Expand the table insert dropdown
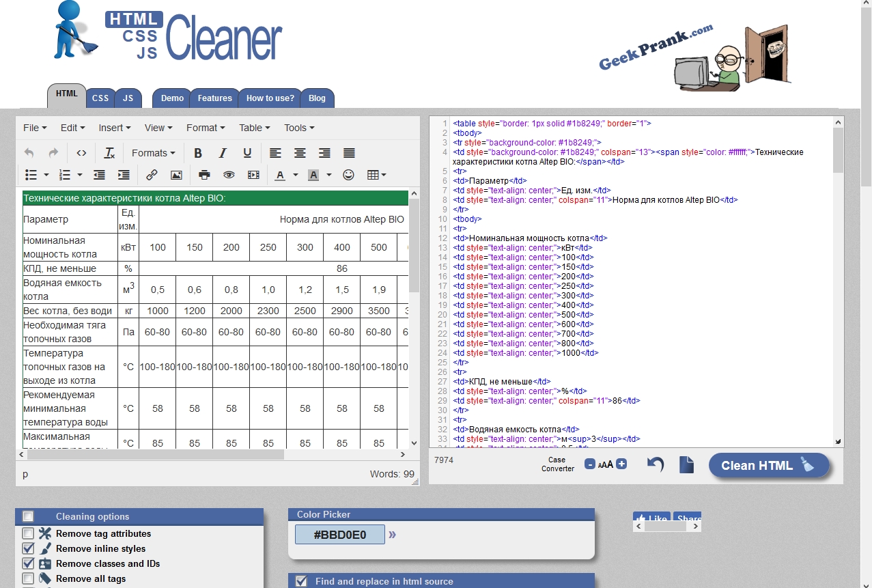Image resolution: width=872 pixels, height=588 pixels. click(377, 175)
